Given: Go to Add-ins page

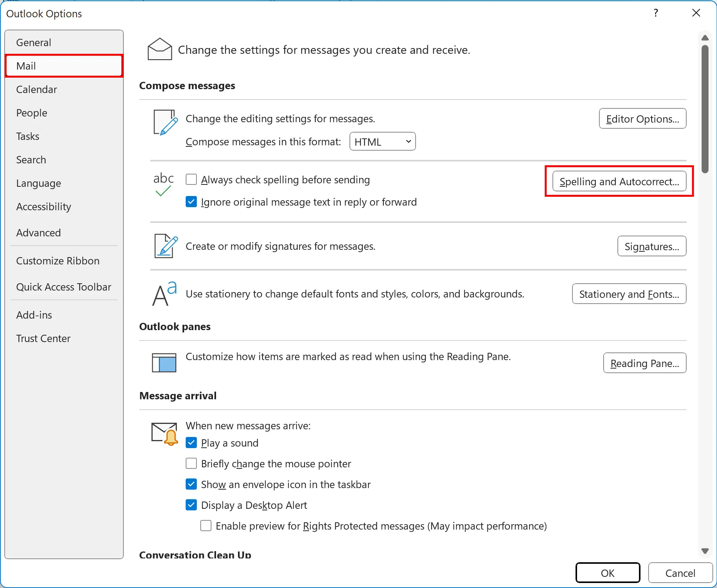Looking at the screenshot, I should (64, 315).
